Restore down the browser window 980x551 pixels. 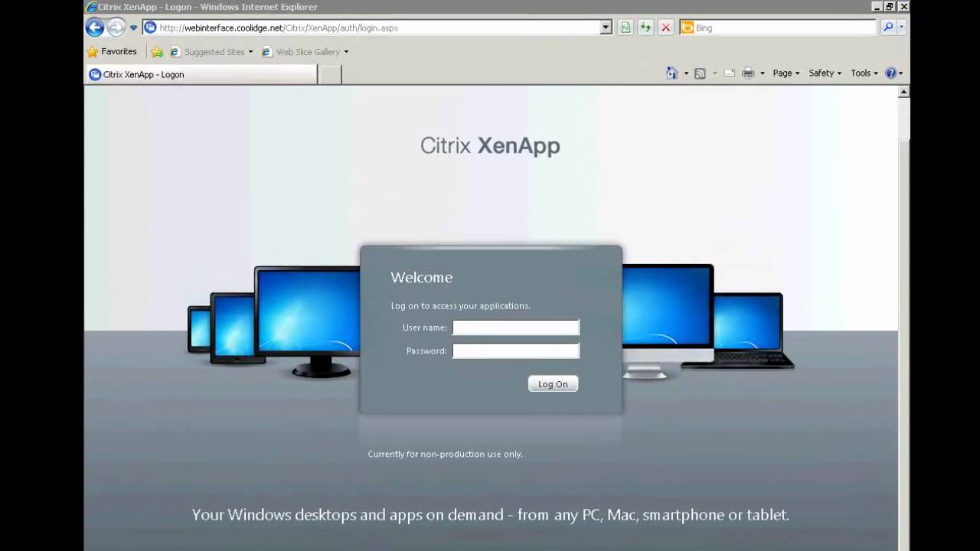point(890,6)
